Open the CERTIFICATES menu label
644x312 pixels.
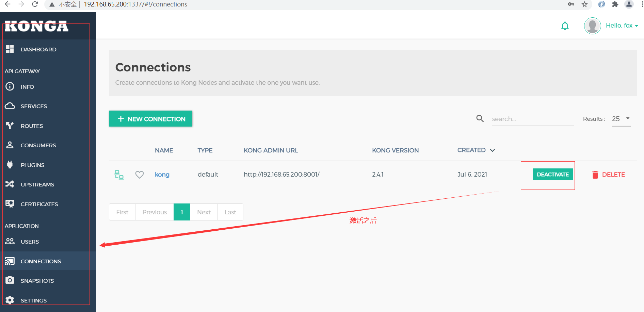tap(39, 204)
